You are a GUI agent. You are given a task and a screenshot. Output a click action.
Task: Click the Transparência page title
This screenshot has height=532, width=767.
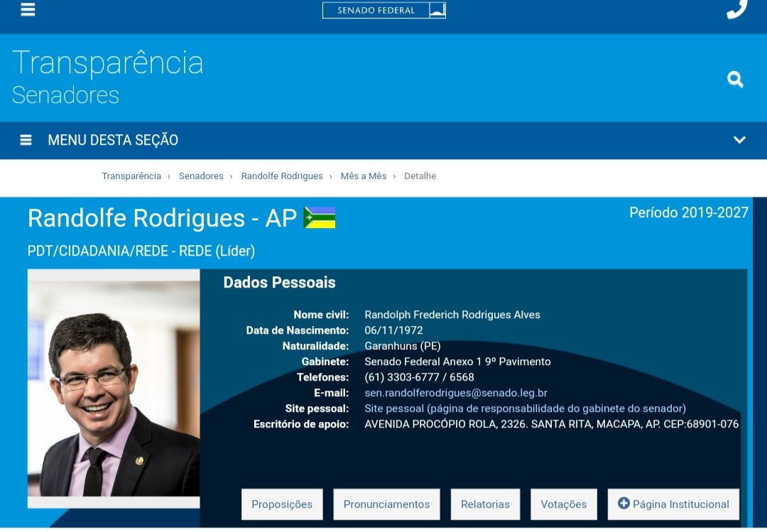pos(108,63)
